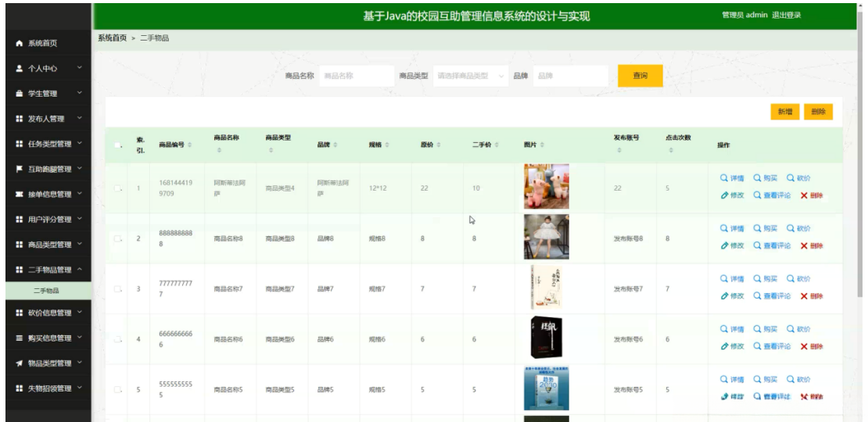The width and height of the screenshot is (868, 422).
Task: Click 购买 magnifier icon in row 3
Action: pos(757,279)
